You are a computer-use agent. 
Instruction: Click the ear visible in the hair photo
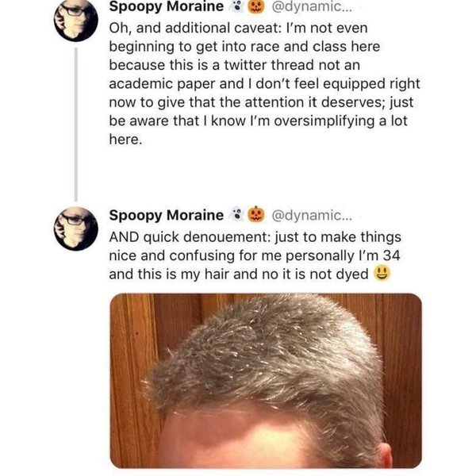pyautogui.click(x=383, y=455)
